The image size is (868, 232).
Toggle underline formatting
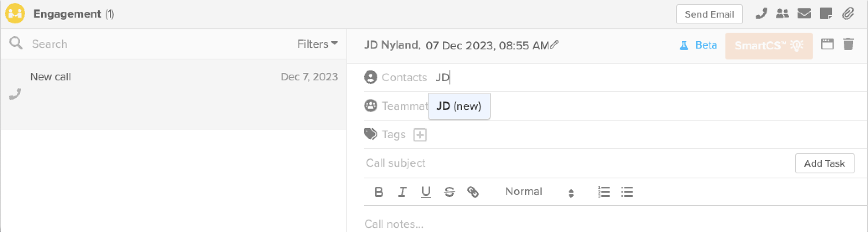point(426,192)
